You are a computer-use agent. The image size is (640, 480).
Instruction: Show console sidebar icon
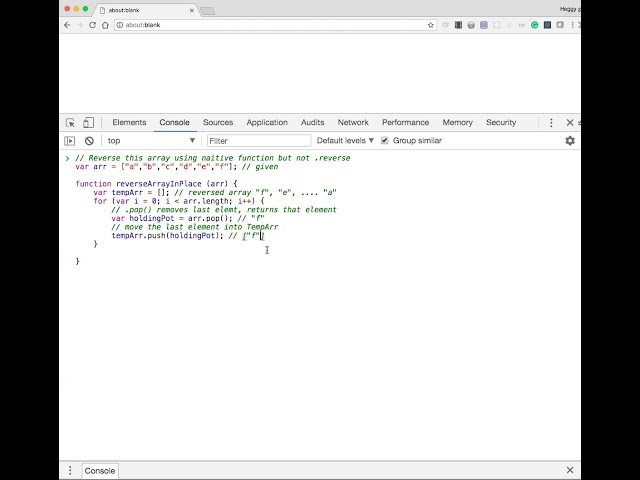click(70, 141)
